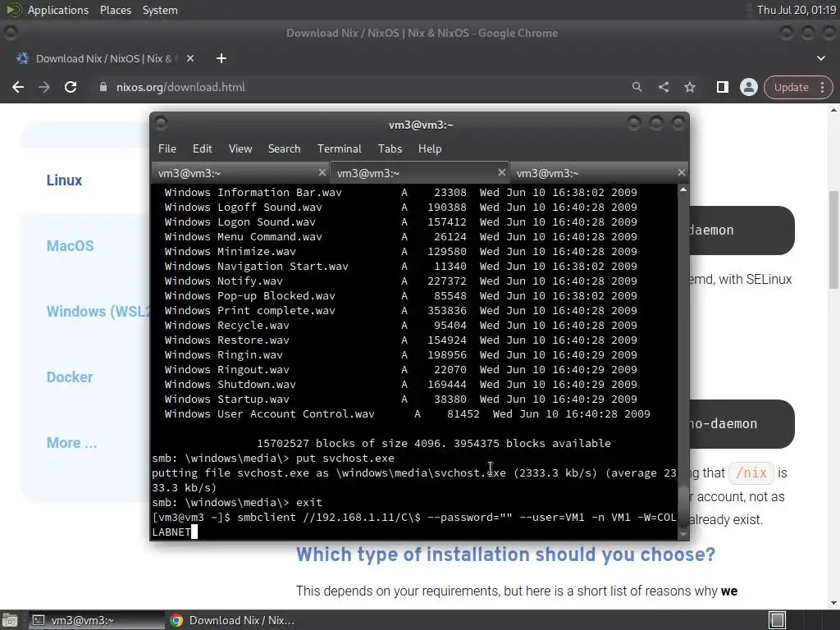The height and width of the screenshot is (630, 840).
Task: Toggle the Chrome side panel icon
Action: (x=722, y=87)
